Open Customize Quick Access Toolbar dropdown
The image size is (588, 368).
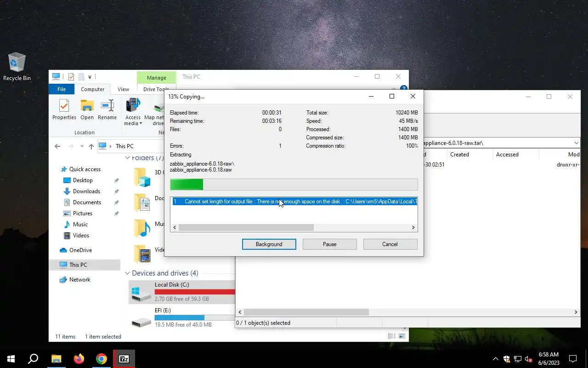(x=90, y=77)
